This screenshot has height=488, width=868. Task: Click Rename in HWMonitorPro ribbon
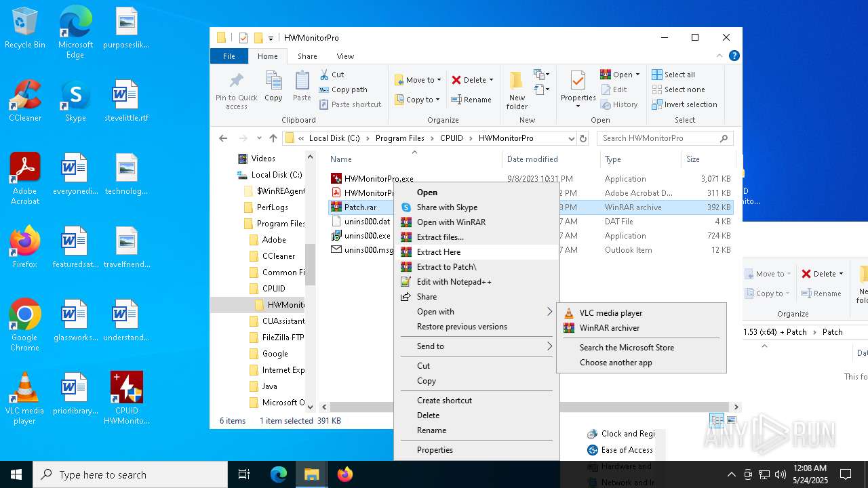[x=471, y=100]
